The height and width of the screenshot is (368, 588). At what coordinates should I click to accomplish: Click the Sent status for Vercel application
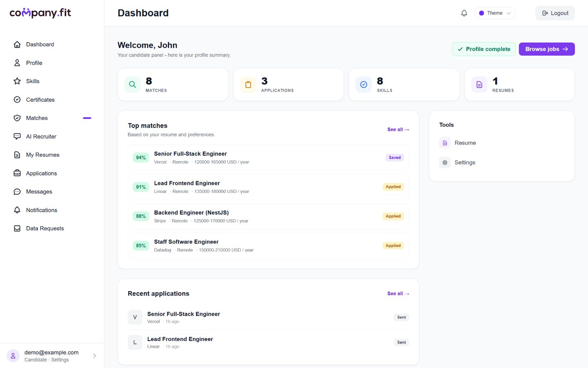[402, 317]
